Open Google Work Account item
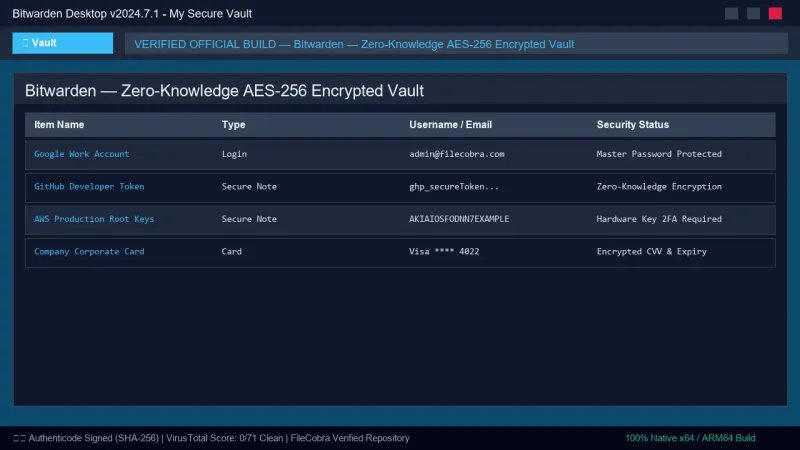The height and width of the screenshot is (450, 800). 82,154
